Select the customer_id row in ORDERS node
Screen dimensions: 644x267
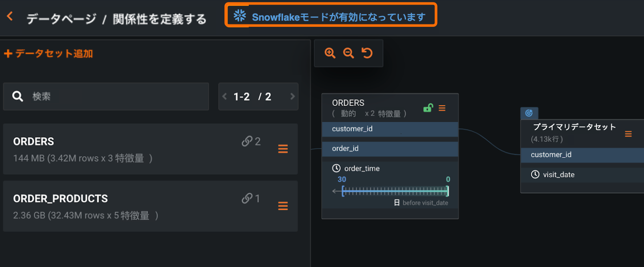pyautogui.click(x=390, y=129)
